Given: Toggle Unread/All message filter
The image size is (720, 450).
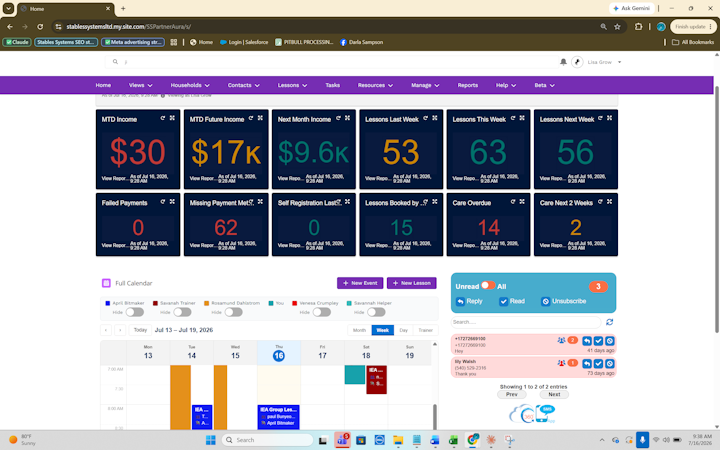Looking at the screenshot, I should 488,285.
